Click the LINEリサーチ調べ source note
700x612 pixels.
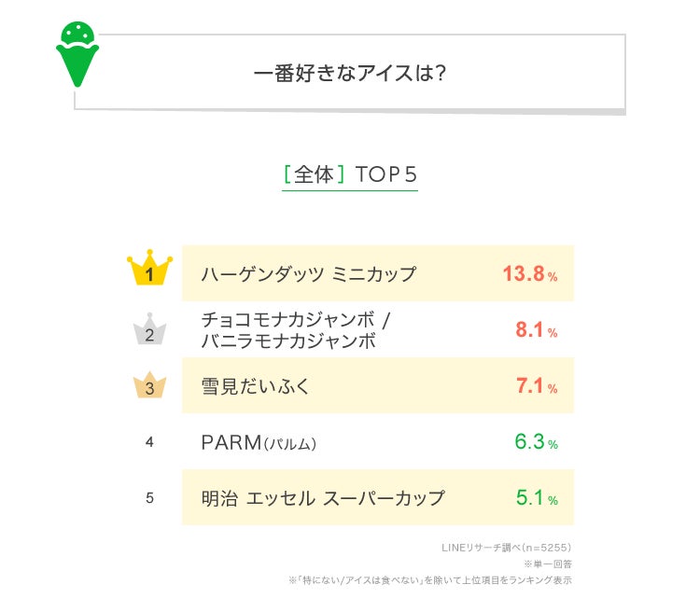pyautogui.click(x=506, y=548)
